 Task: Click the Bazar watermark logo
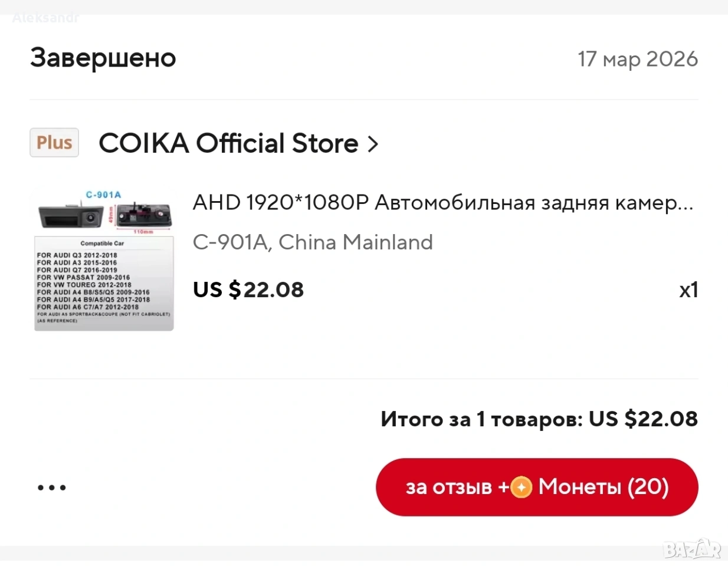point(691,549)
